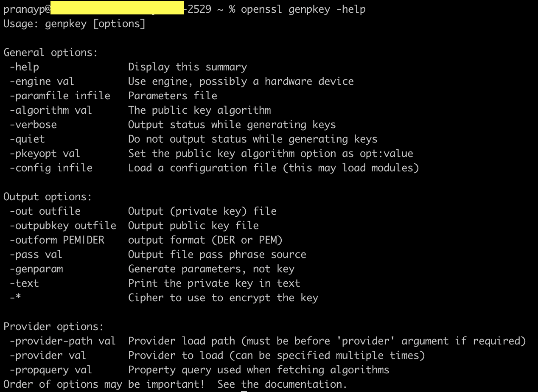Image resolution: width=538 pixels, height=392 pixels.
Task: Click the -quiet option text
Action: pyautogui.click(x=27, y=139)
